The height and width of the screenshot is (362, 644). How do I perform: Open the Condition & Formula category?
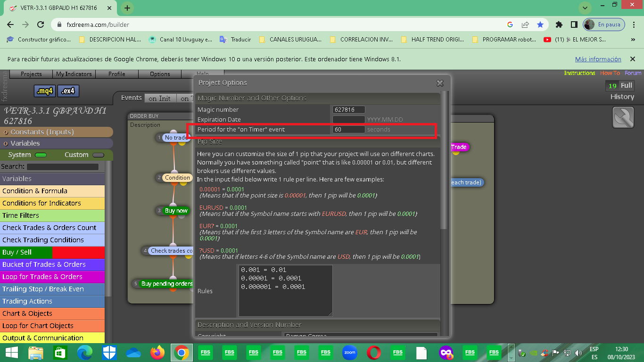(x=52, y=191)
